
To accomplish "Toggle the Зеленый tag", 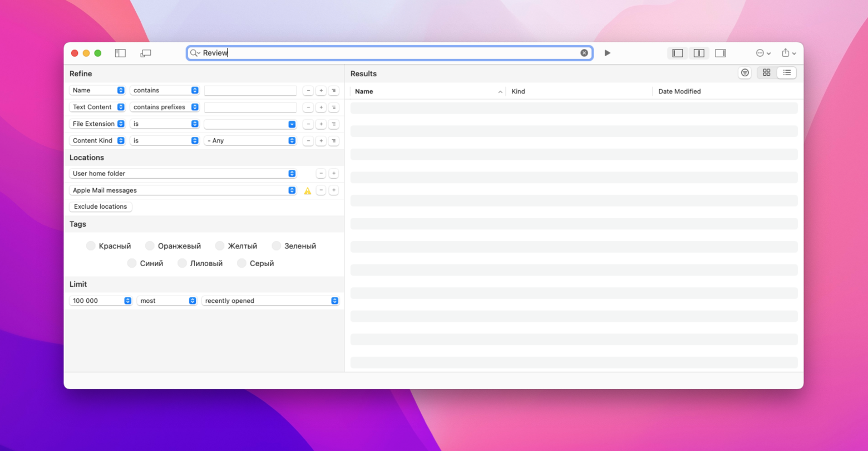I will point(294,246).
